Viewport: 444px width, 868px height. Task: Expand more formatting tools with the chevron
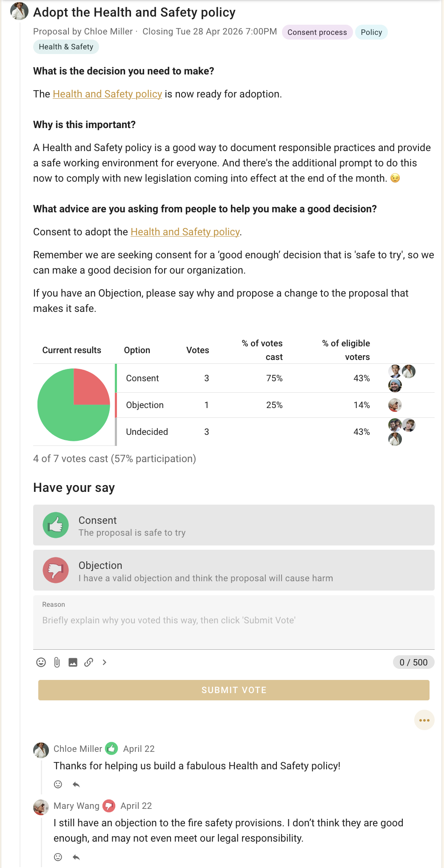point(105,662)
